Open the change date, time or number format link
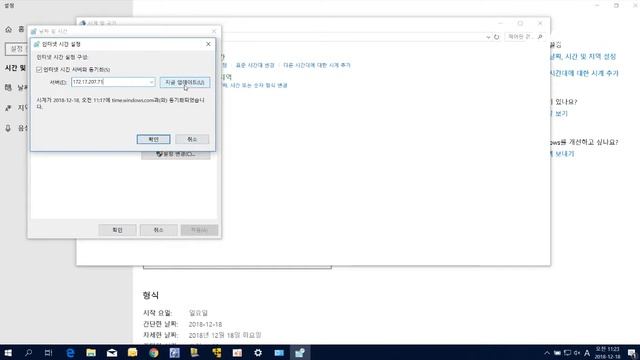The width and height of the screenshot is (640, 360). coord(255,85)
